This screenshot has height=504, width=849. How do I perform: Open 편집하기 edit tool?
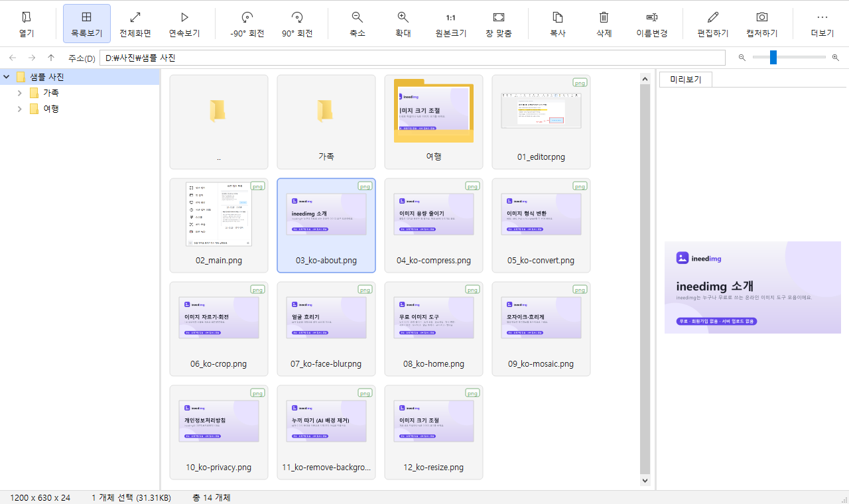(713, 24)
